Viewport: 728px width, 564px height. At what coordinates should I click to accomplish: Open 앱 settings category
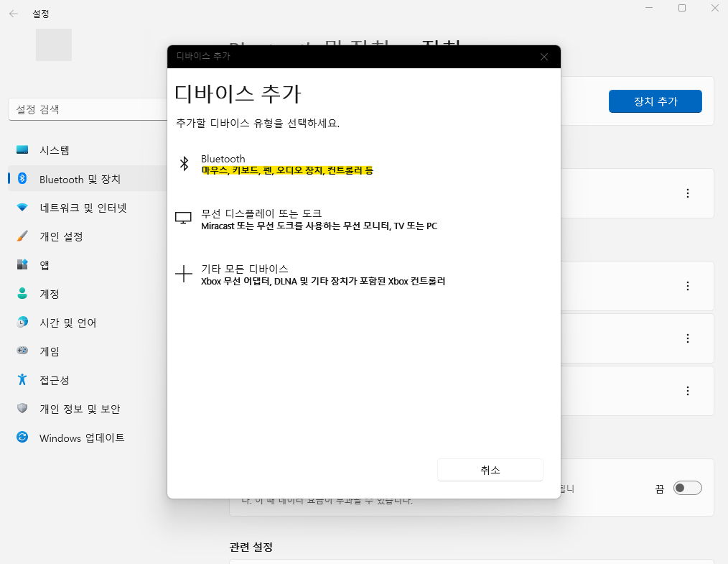pyautogui.click(x=88, y=265)
